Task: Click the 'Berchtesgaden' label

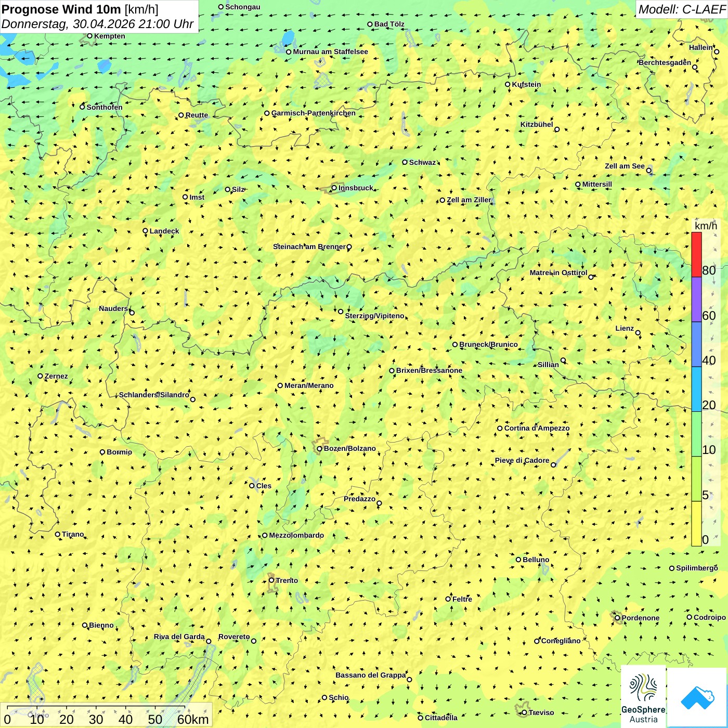Action: tap(665, 62)
